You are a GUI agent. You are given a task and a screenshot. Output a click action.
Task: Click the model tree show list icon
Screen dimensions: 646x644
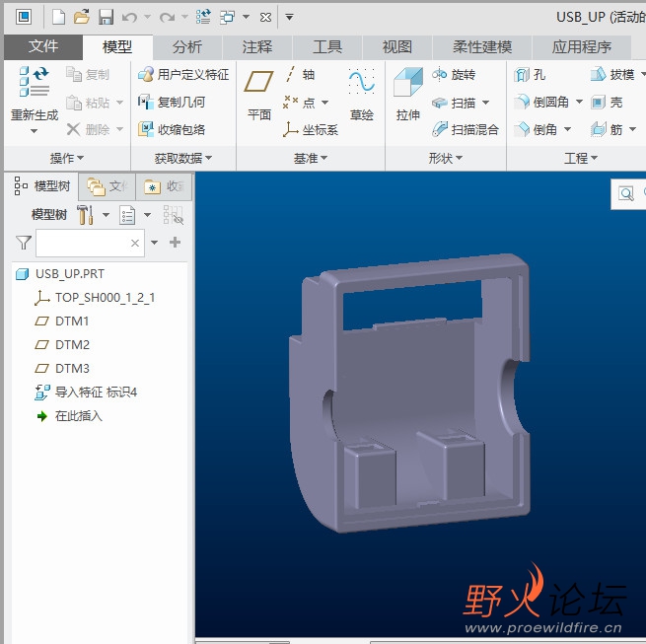click(127, 215)
